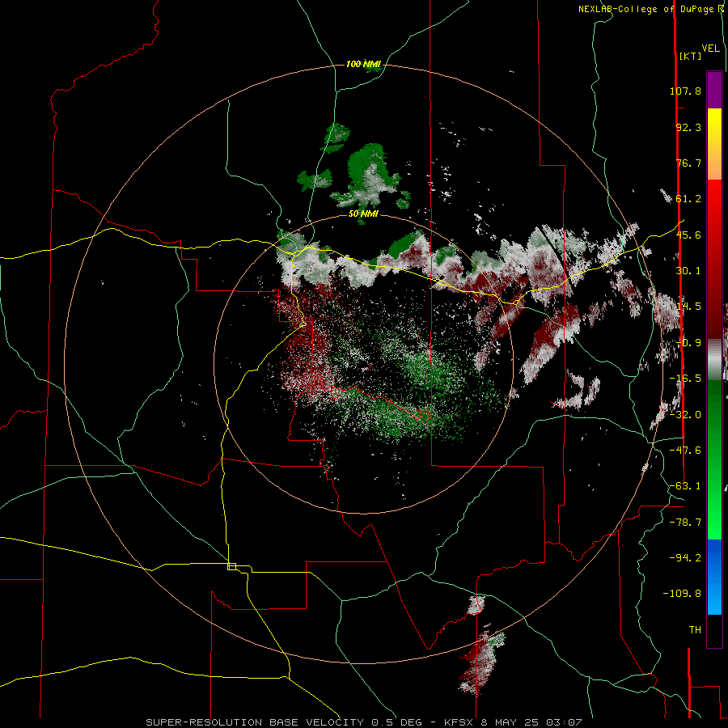Screen dimensions: 728x728
Task: Select the -16.5 velocity scale value
Action: click(685, 379)
